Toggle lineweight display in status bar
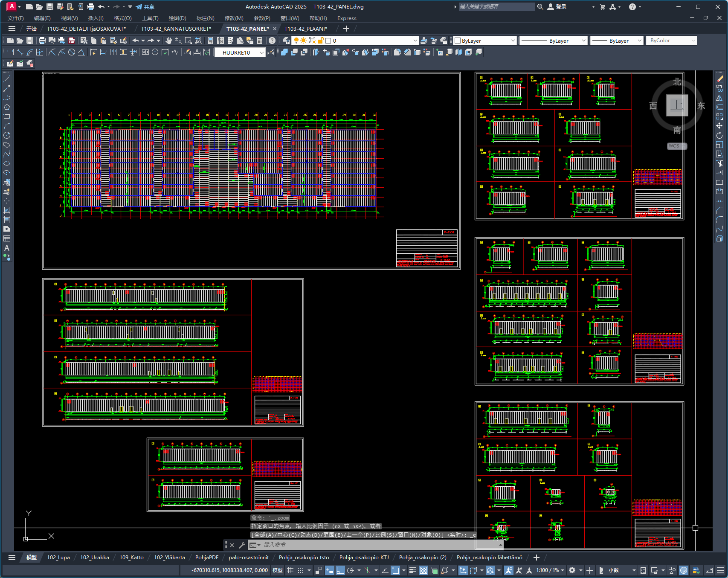 [412, 570]
